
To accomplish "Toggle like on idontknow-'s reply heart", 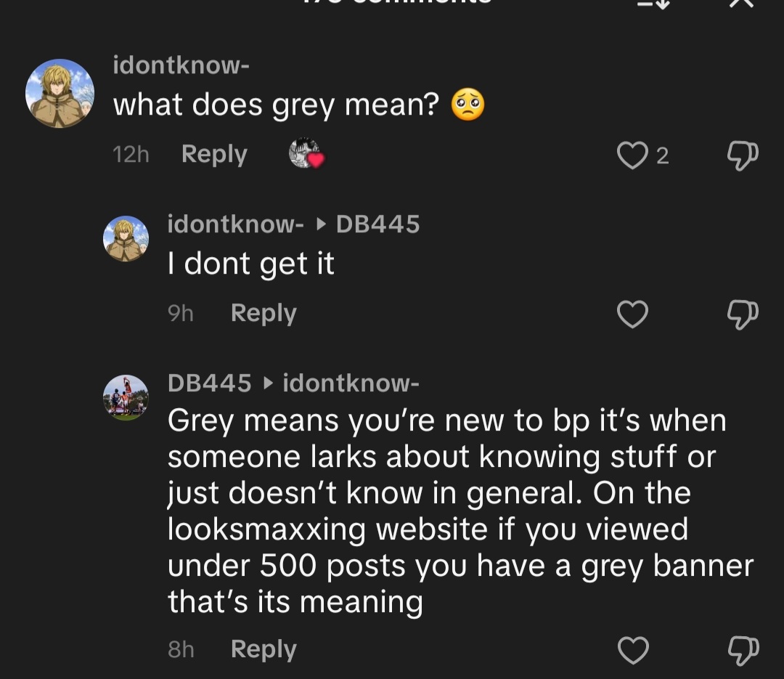I will click(632, 314).
